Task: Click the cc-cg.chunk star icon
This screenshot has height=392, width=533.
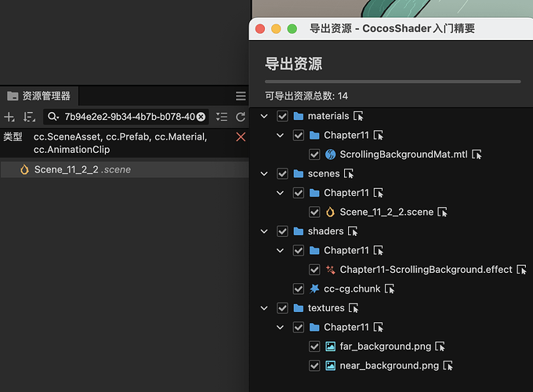Action: (x=314, y=289)
